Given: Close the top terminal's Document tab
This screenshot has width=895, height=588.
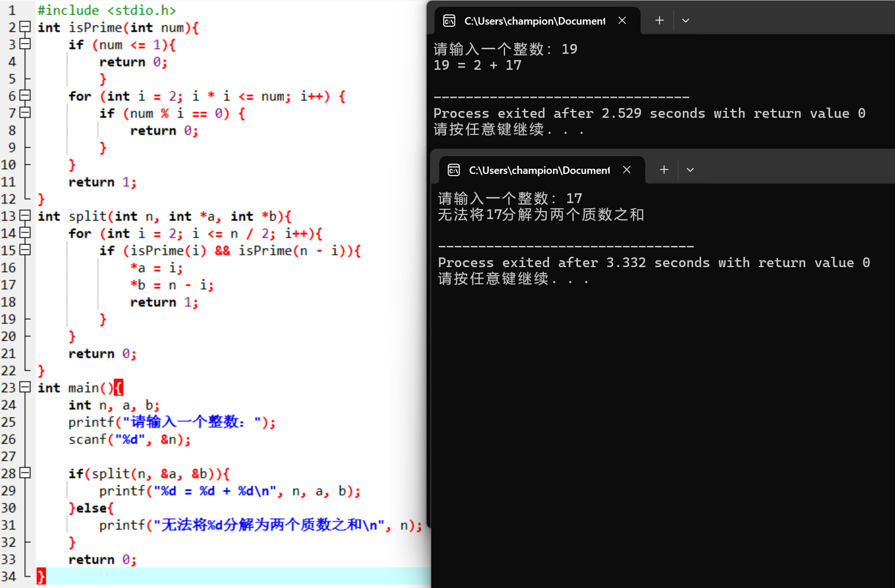Looking at the screenshot, I should [622, 21].
